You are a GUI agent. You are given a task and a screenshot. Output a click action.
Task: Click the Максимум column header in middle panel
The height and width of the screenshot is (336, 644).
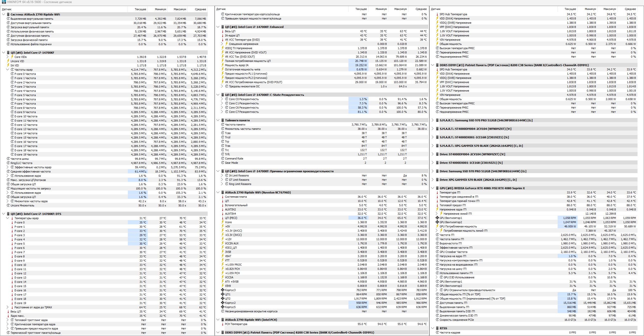tap(400, 9)
